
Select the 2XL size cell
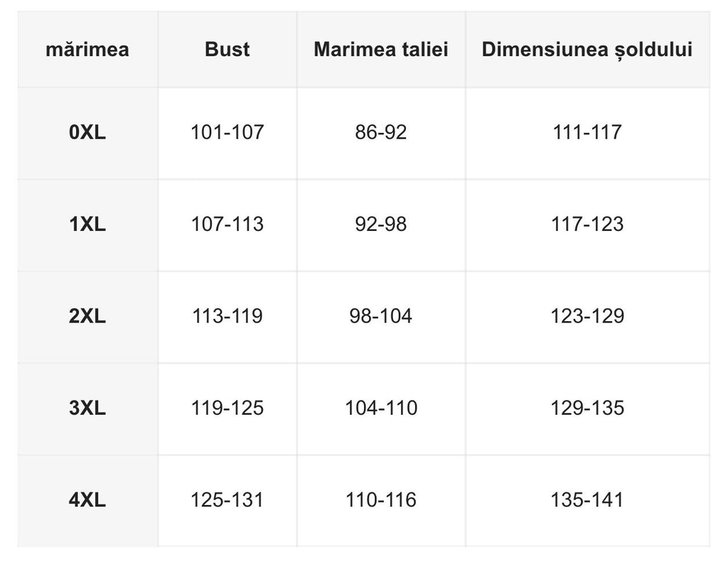coord(87,316)
